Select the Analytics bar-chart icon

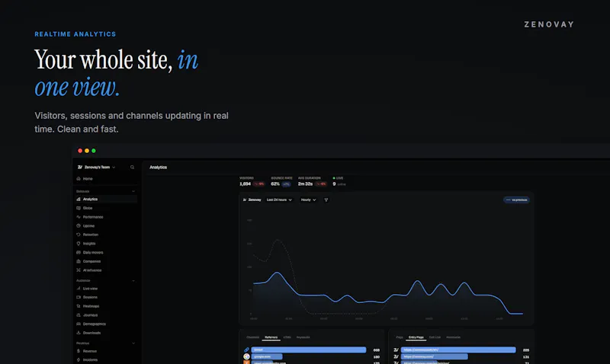pos(79,199)
